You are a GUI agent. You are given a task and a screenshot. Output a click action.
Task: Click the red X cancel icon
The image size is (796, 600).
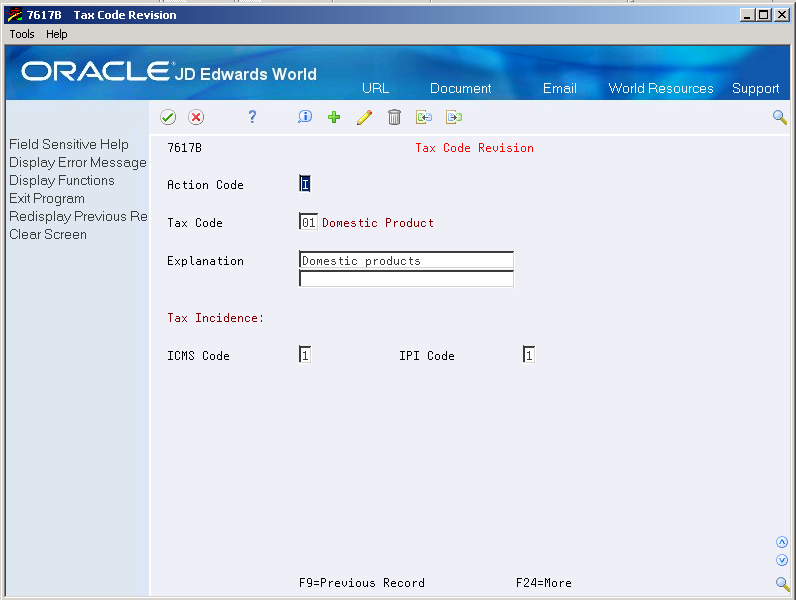(x=196, y=117)
